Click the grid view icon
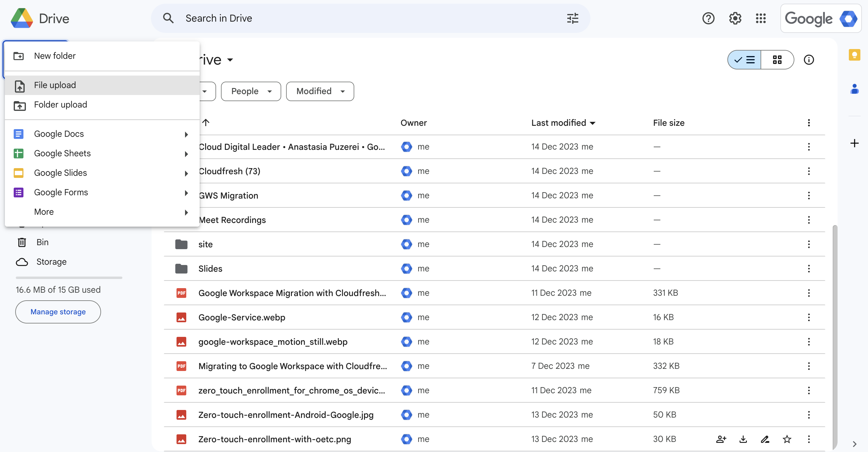The height and width of the screenshot is (452, 868). [x=777, y=59]
